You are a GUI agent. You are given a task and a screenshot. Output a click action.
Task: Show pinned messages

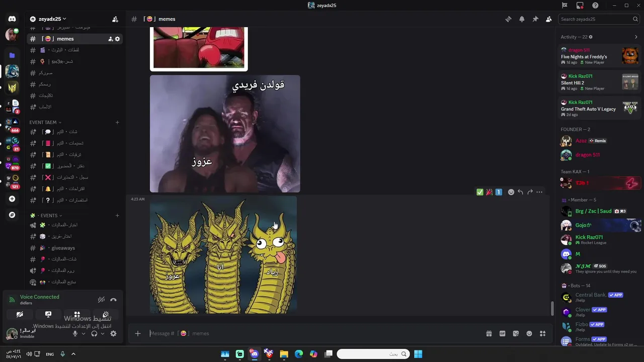point(535,19)
